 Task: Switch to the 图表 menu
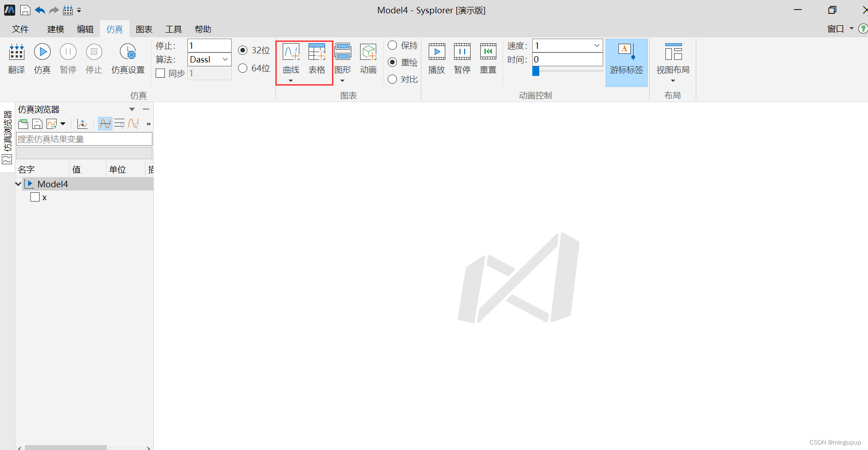pyautogui.click(x=144, y=29)
